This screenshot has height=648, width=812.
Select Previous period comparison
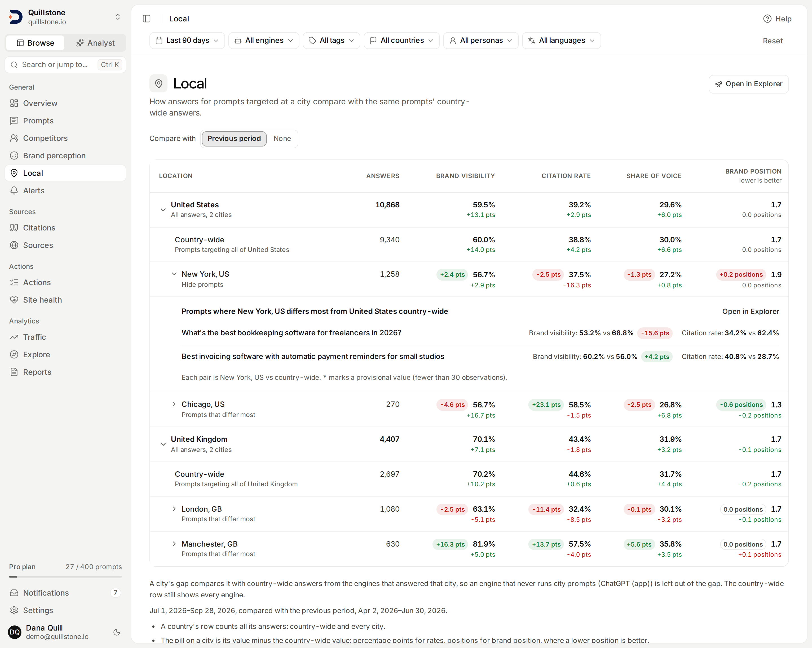pos(234,139)
